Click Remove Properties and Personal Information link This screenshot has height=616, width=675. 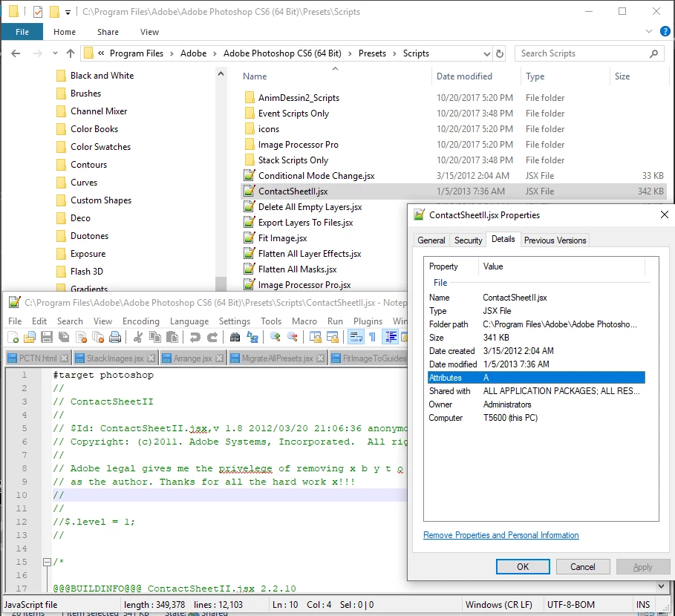click(x=501, y=535)
